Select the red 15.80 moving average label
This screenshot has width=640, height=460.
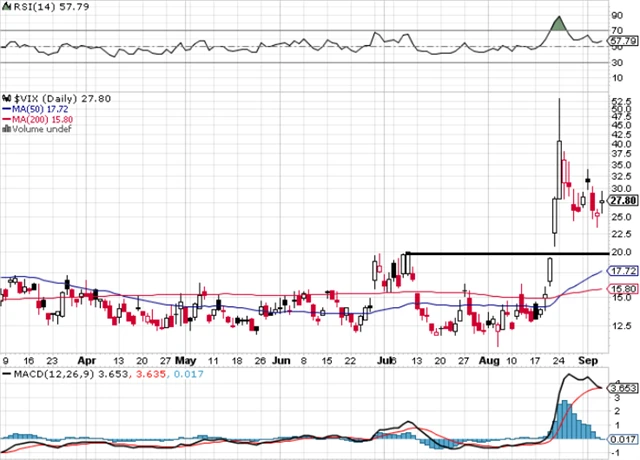point(623,290)
